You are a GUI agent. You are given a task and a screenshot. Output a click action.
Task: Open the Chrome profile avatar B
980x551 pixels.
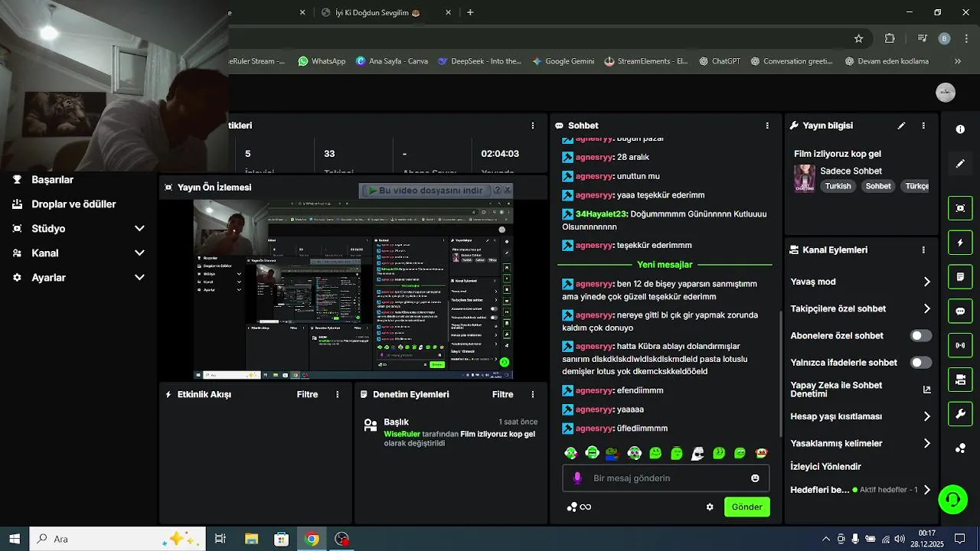944,38
